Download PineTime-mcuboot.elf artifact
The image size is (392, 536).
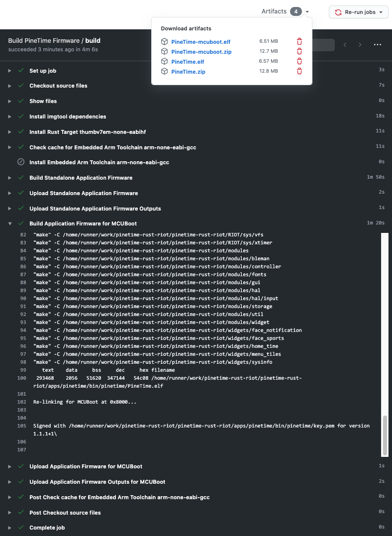[x=200, y=42]
